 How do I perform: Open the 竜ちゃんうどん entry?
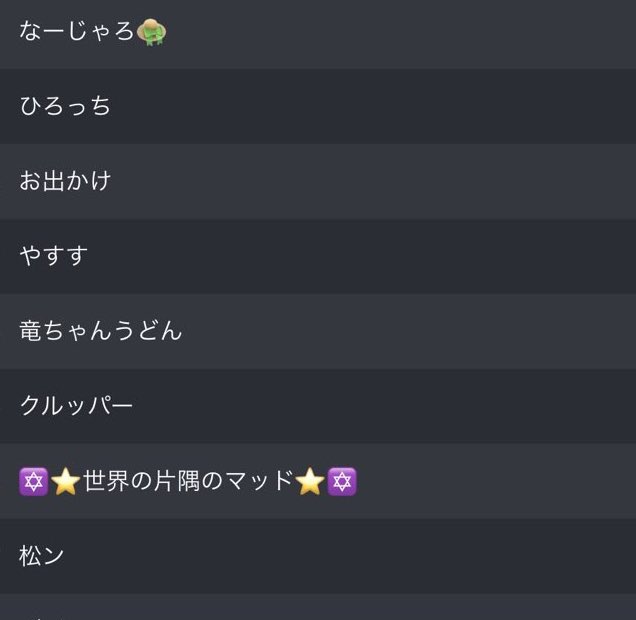[x=101, y=331]
